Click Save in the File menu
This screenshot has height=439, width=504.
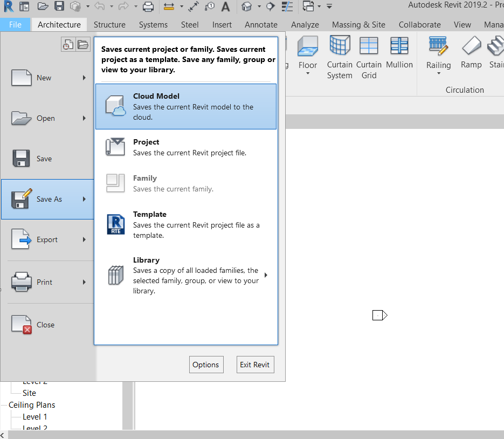pos(48,159)
